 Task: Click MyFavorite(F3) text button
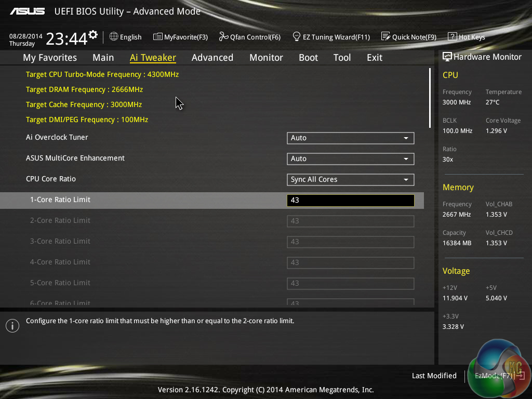coord(186,37)
